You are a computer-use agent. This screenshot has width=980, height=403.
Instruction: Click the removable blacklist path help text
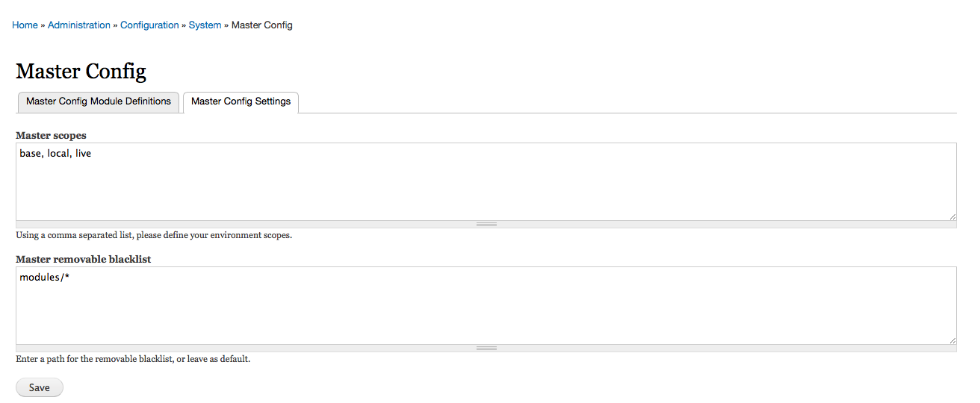pos(133,359)
